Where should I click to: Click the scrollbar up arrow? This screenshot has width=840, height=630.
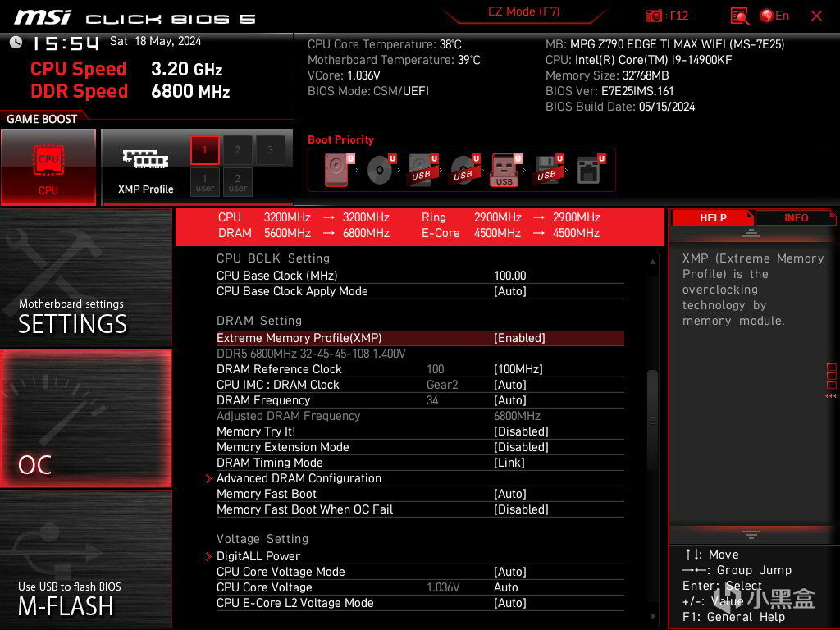(652, 262)
